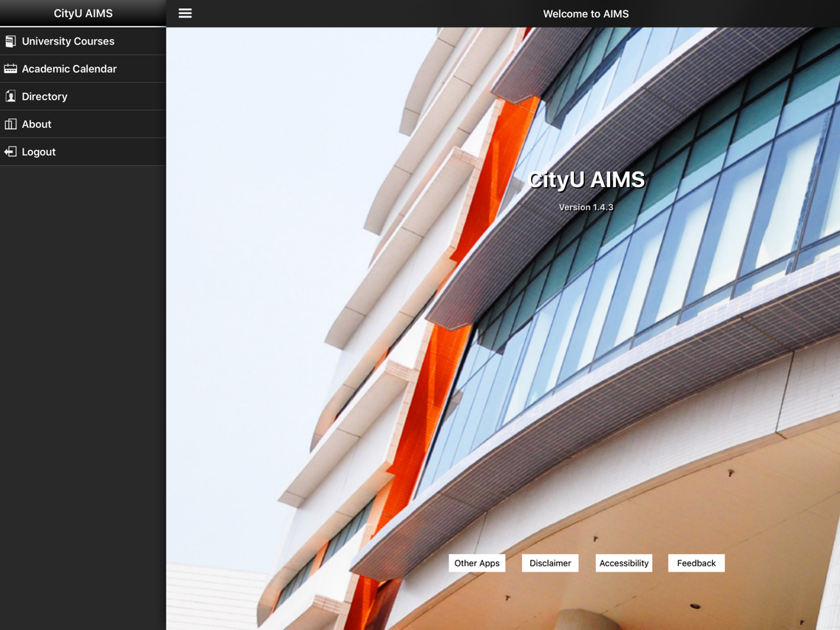Select the Logout exit icon
The height and width of the screenshot is (630, 840).
10,151
